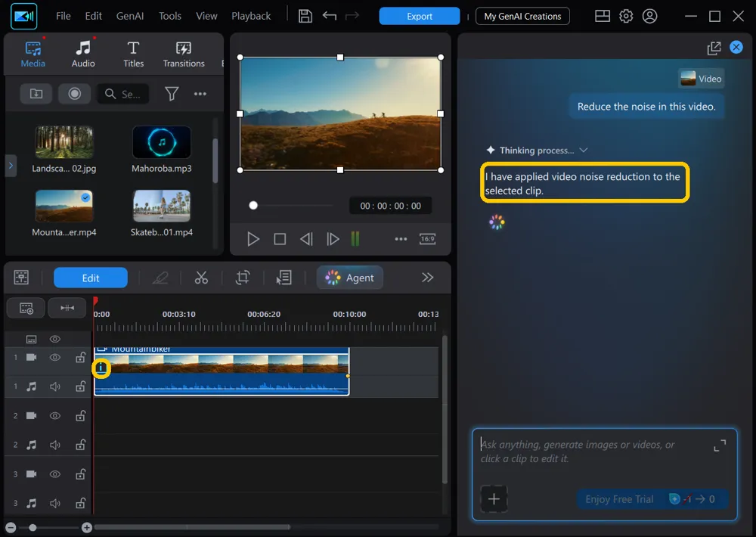Redo the last action
The height and width of the screenshot is (537, 756).
[352, 16]
